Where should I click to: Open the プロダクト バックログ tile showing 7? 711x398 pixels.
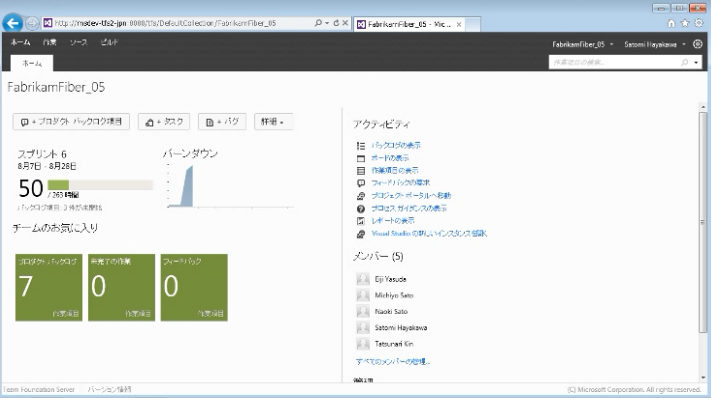coord(49,287)
